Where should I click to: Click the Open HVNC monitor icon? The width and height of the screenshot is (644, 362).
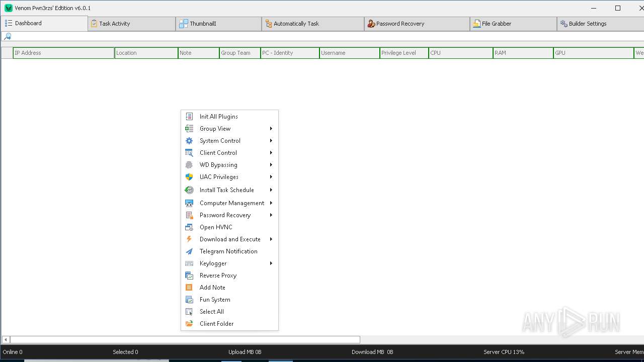[189, 227]
